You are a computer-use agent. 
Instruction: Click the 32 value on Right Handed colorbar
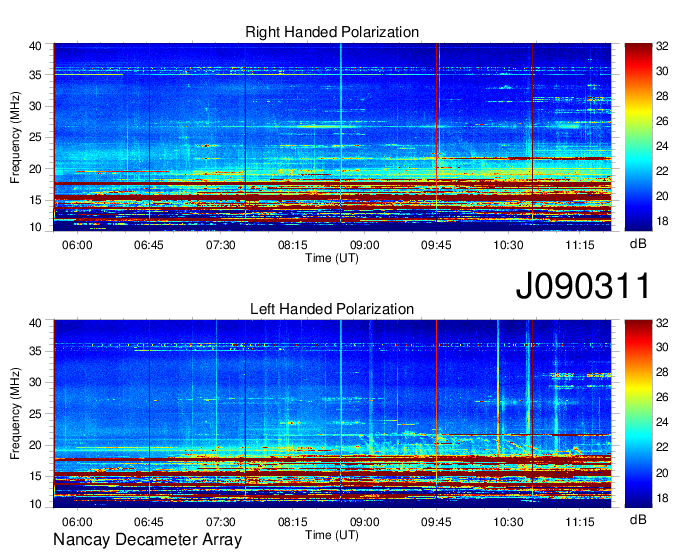coord(662,46)
